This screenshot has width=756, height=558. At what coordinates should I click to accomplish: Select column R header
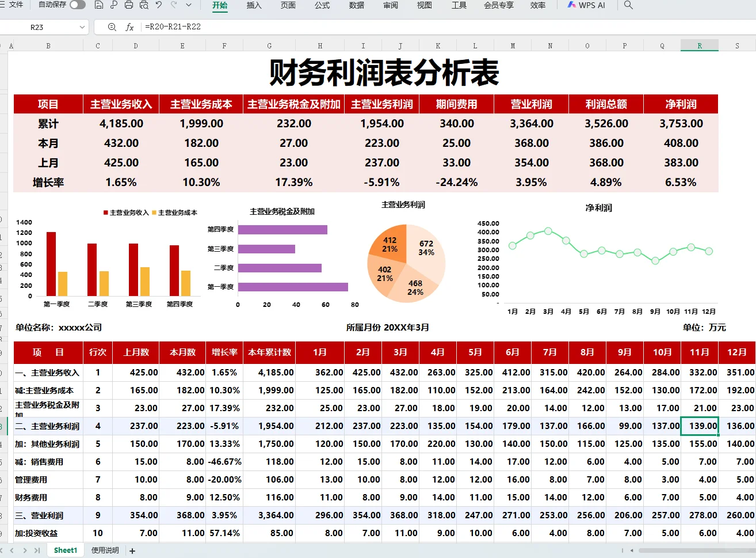[700, 45]
